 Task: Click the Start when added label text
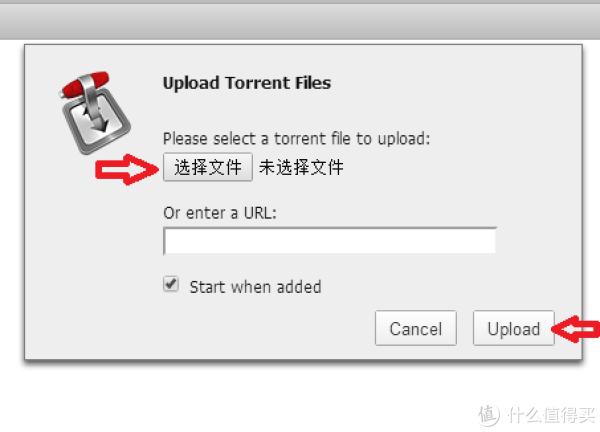(x=255, y=287)
